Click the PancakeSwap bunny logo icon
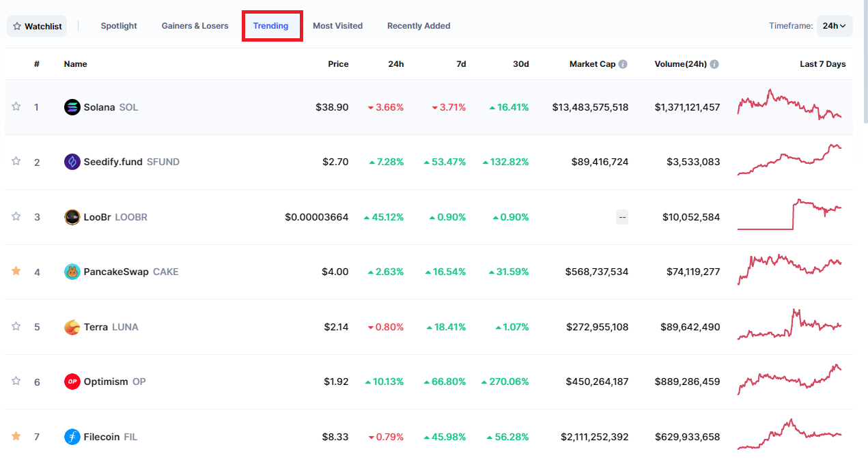Viewport: 868px width, 458px height. tap(72, 272)
